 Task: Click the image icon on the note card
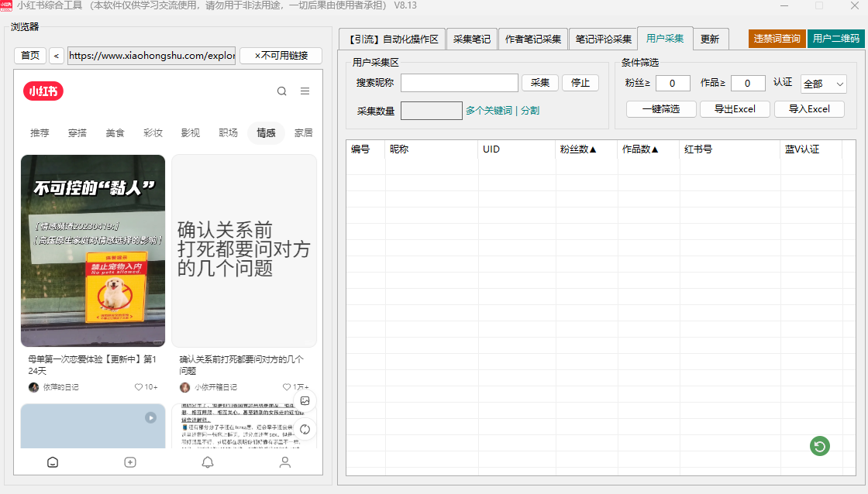pos(305,400)
